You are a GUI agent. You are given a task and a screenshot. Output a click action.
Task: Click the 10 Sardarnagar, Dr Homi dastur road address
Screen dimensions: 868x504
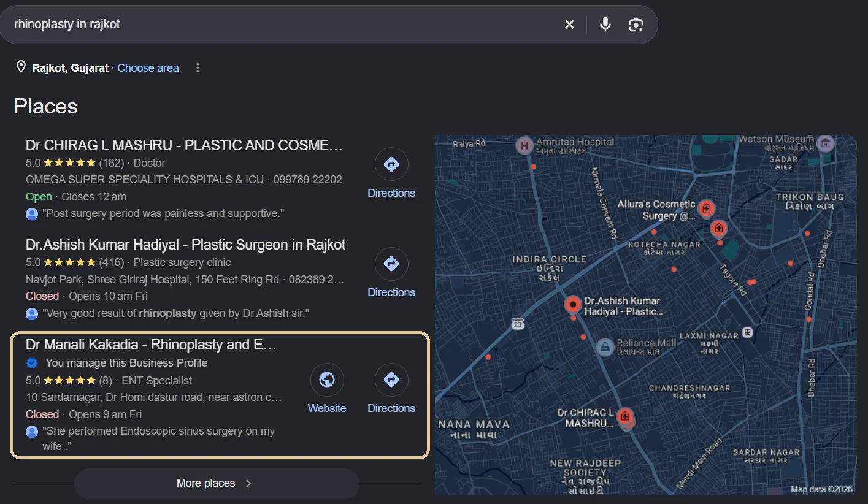(x=154, y=397)
